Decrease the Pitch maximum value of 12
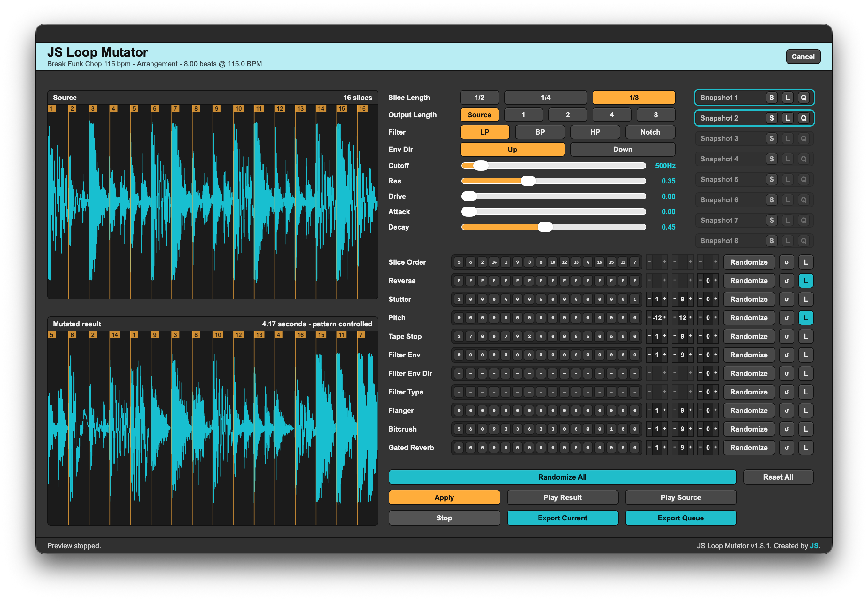Screen dimensions: 868x601 point(675,318)
